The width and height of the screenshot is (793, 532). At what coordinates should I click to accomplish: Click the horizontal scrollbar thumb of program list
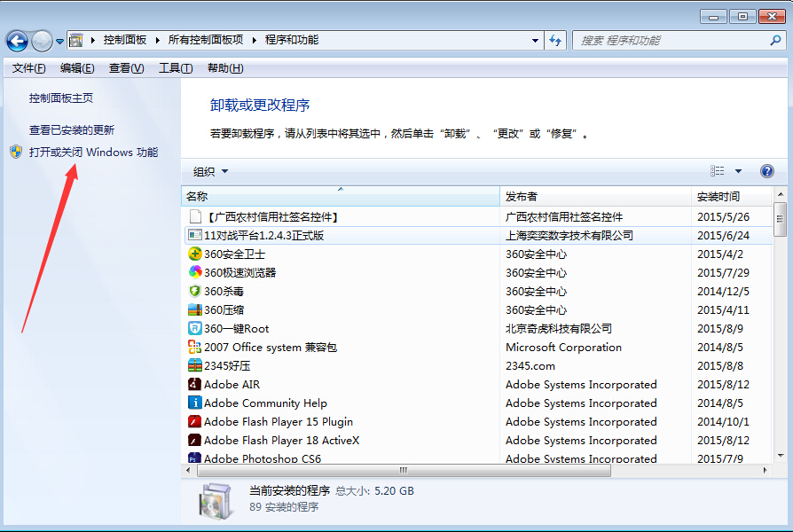click(404, 470)
